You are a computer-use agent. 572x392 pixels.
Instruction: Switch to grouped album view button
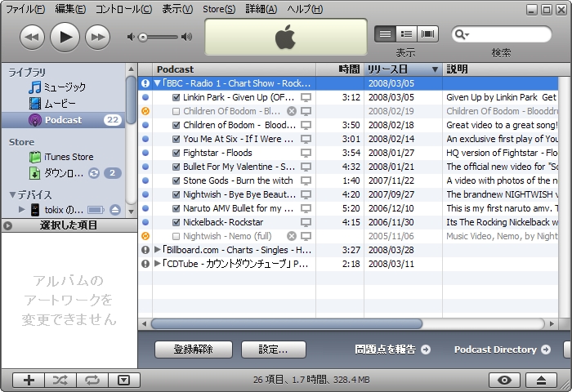[x=406, y=34]
